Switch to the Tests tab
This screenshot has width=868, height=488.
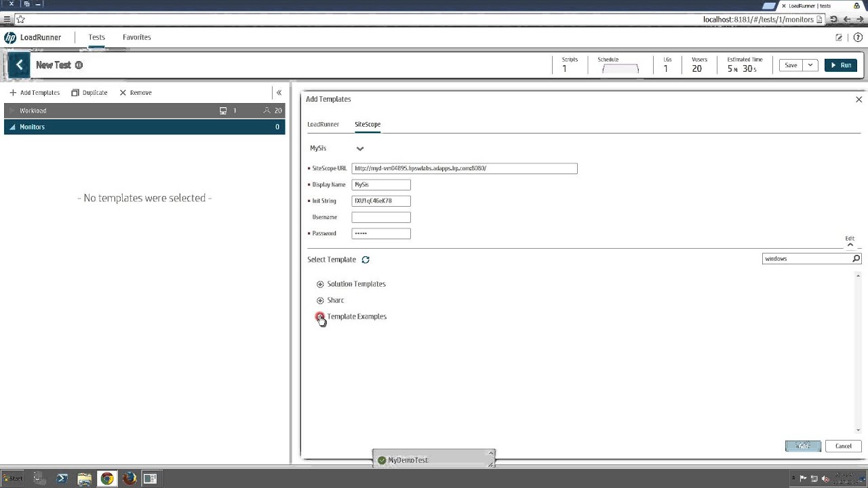pyautogui.click(x=96, y=38)
